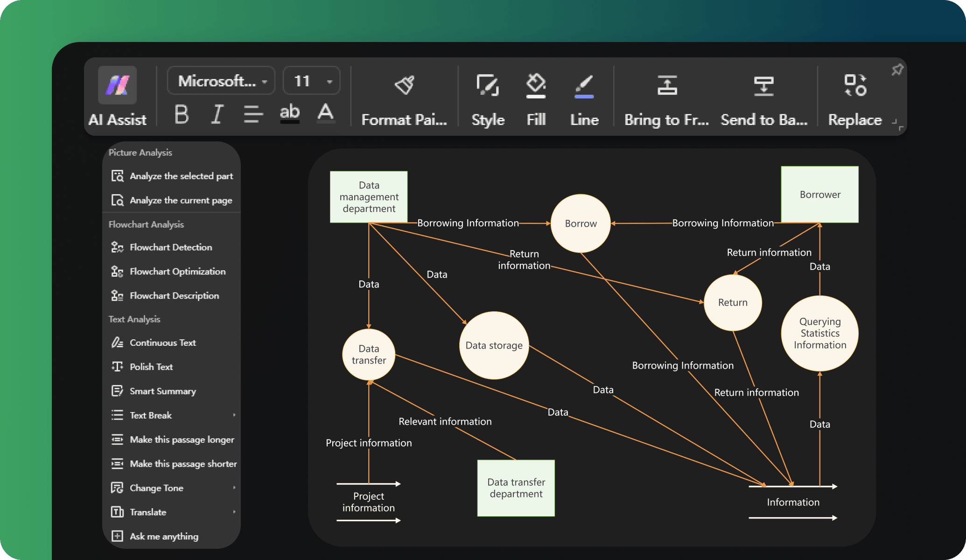Click the ab text highlight icon

pos(290,113)
